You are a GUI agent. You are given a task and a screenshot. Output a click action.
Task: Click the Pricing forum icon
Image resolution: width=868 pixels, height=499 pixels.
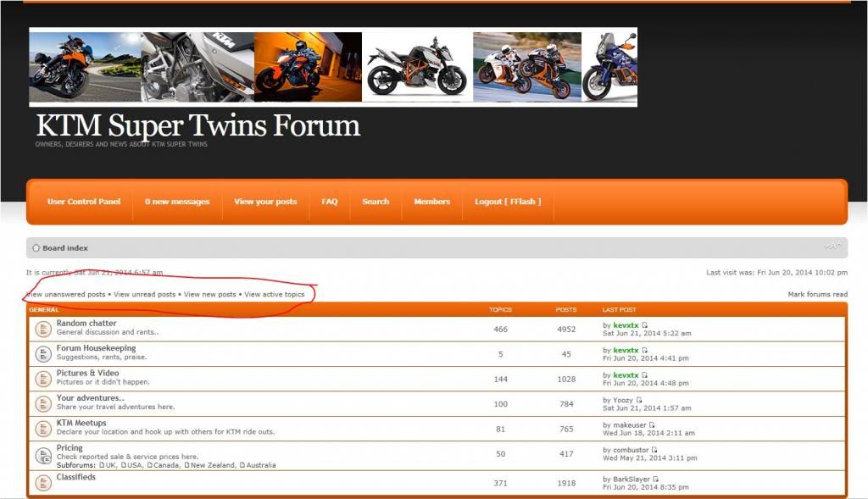tap(43, 455)
